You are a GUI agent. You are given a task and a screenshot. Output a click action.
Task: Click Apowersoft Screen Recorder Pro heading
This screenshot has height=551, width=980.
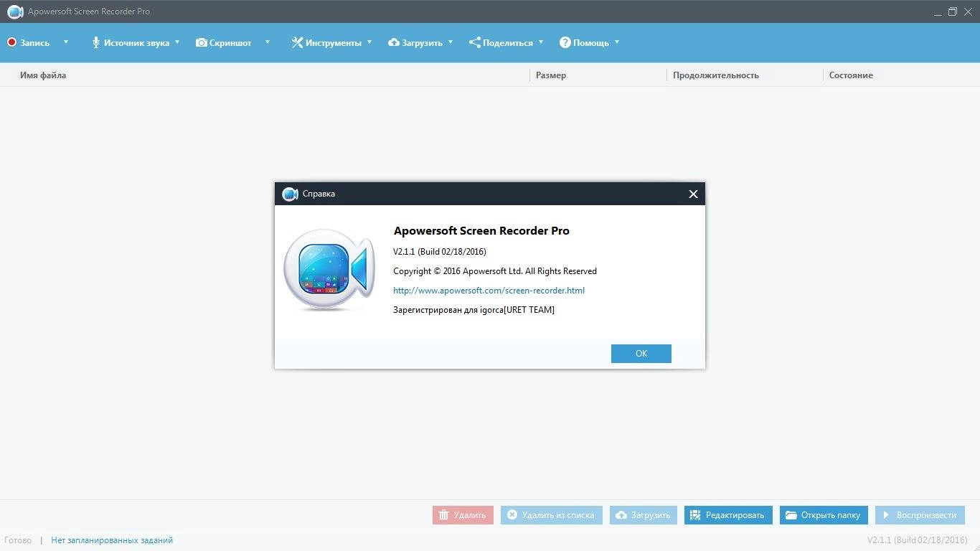pos(481,231)
